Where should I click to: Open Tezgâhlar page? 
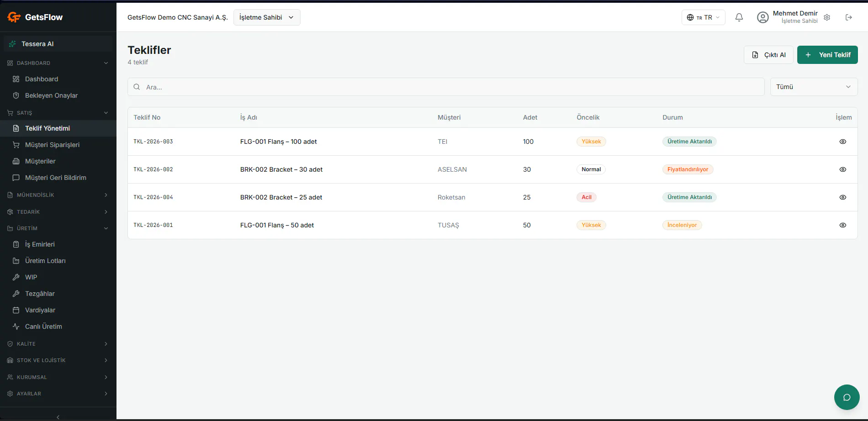pyautogui.click(x=58, y=294)
